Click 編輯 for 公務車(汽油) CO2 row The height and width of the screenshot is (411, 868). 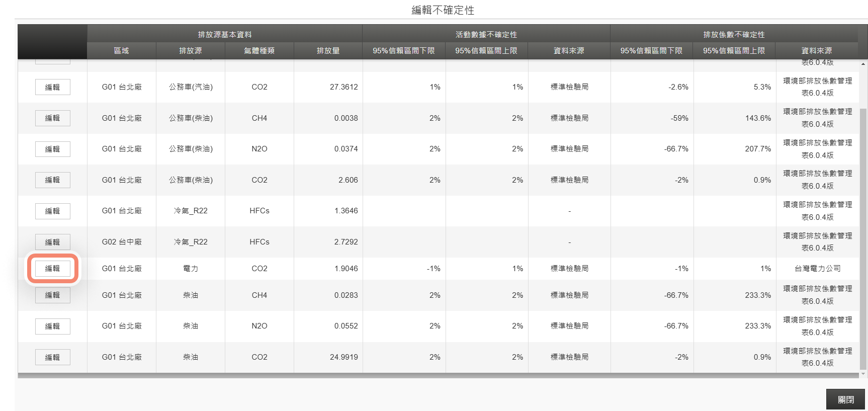53,87
